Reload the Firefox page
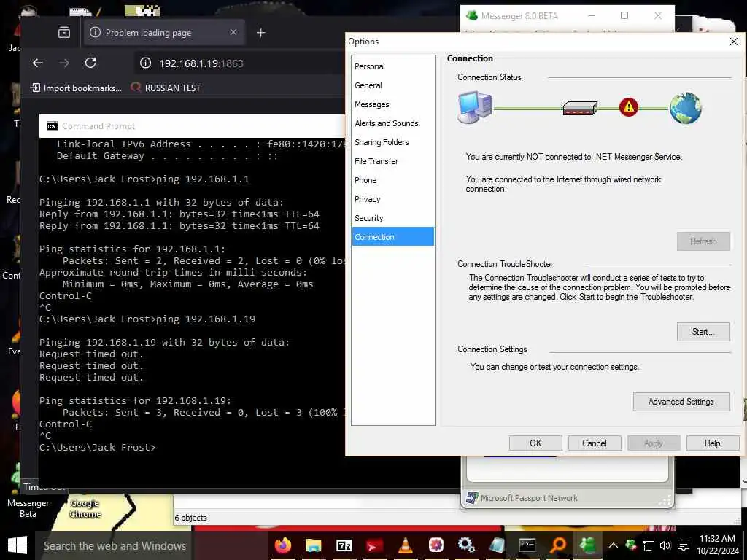 click(x=90, y=63)
